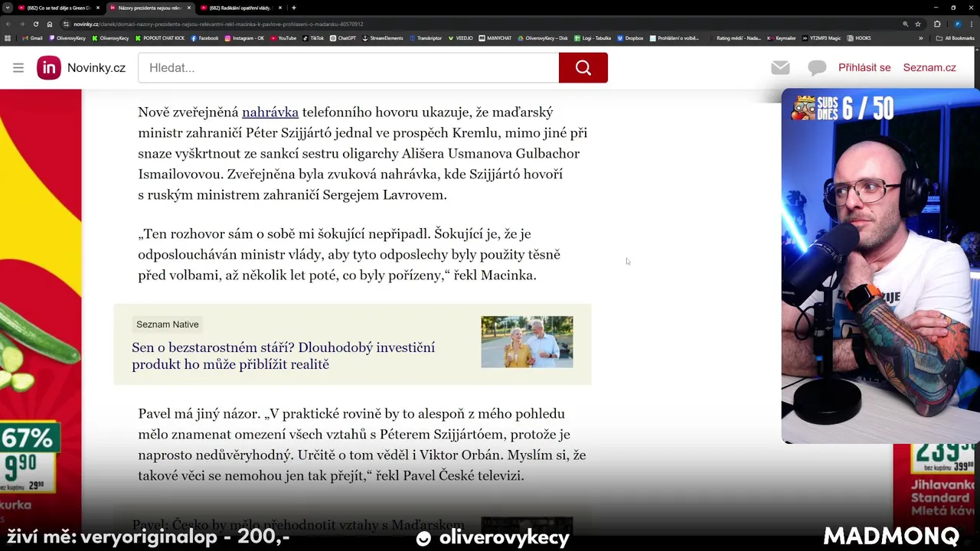Click the Seznam Native label
The height and width of the screenshot is (551, 980).
coord(168,324)
